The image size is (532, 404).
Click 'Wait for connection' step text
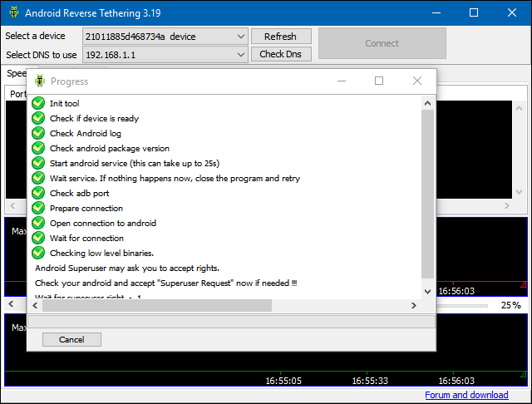[86, 238]
